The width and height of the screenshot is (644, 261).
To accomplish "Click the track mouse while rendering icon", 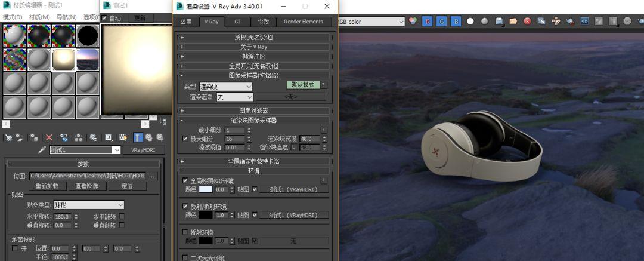I will 556,22.
